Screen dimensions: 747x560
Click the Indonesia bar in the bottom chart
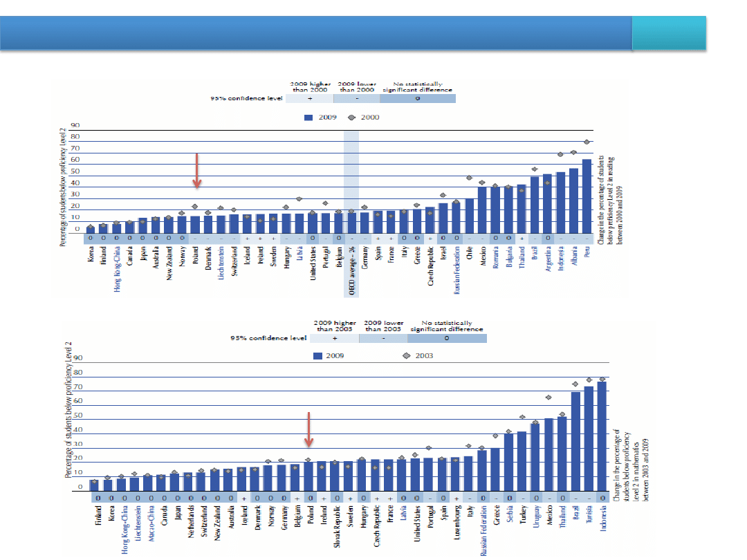(x=602, y=436)
